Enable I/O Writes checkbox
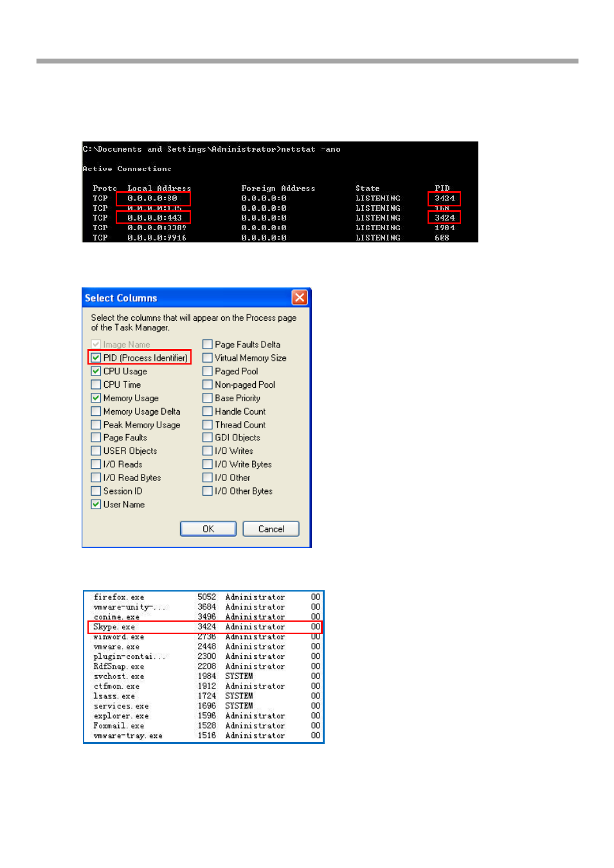 (x=208, y=451)
